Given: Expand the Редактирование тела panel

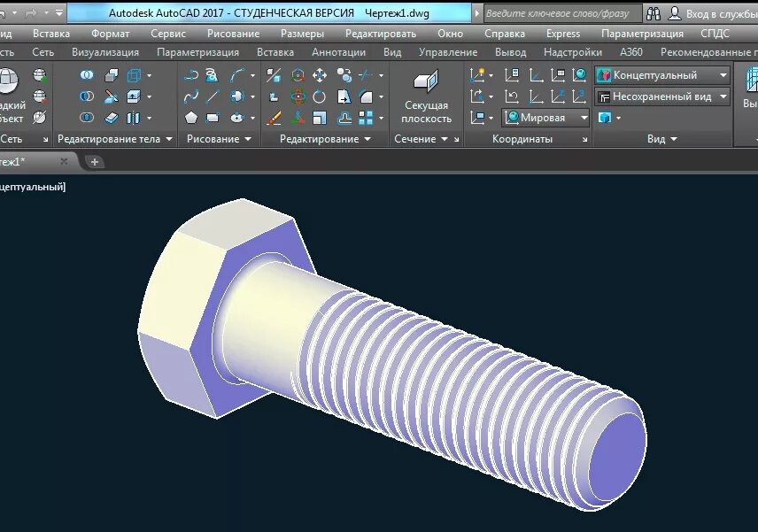Looking at the screenshot, I should (114, 139).
